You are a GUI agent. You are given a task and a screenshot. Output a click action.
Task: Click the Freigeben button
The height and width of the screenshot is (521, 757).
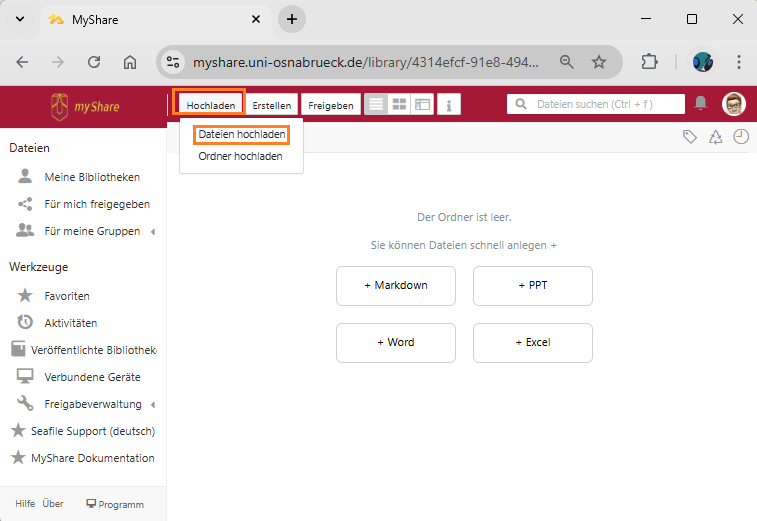[x=330, y=105]
